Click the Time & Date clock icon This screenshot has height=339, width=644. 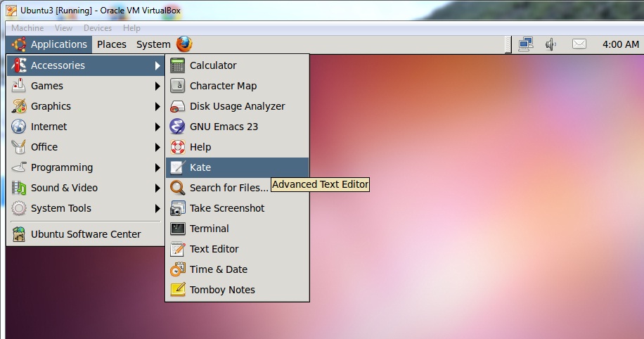(177, 269)
